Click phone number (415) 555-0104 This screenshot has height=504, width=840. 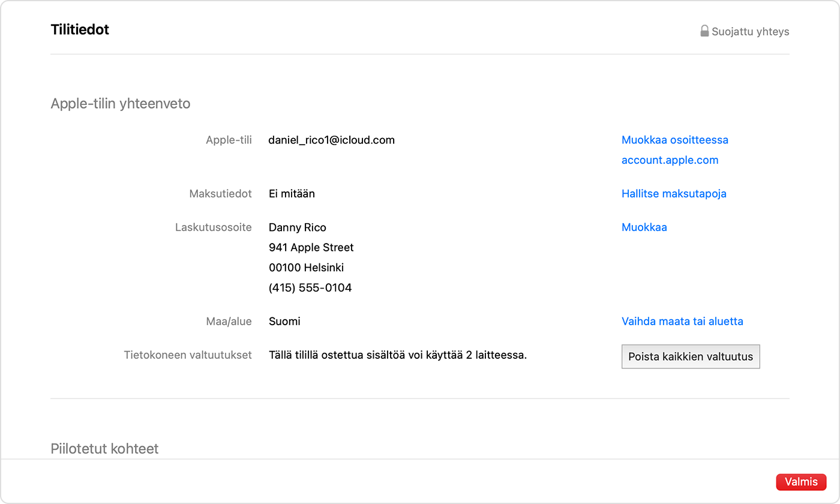pyautogui.click(x=310, y=288)
